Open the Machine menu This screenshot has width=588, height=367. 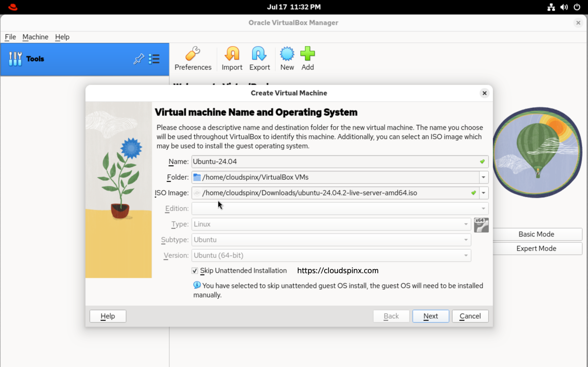coord(35,37)
